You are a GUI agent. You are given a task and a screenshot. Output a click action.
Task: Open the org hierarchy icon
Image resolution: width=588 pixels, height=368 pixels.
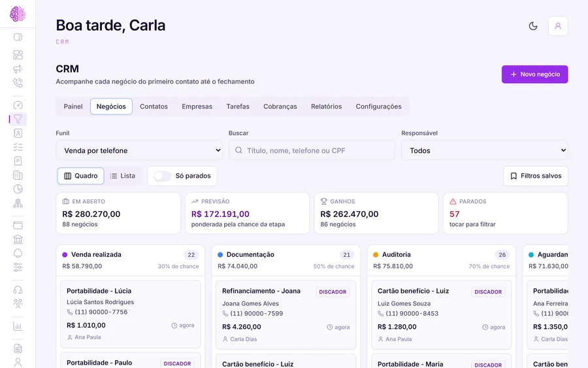pos(18,203)
